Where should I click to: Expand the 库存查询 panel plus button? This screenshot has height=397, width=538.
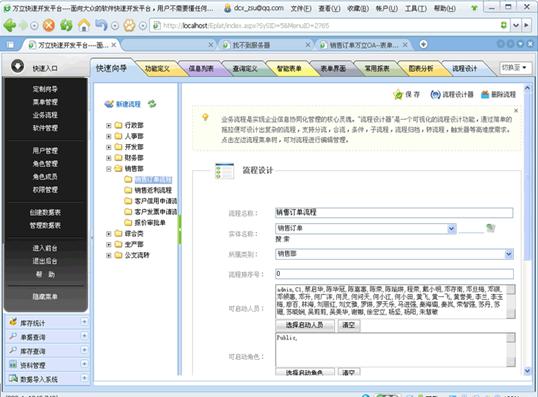pyautogui.click(x=84, y=350)
